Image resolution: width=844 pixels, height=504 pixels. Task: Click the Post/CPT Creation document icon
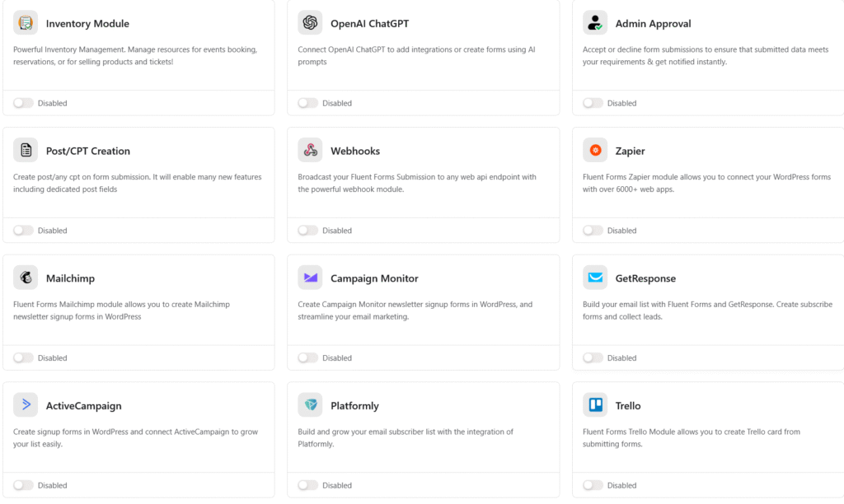[x=26, y=150]
